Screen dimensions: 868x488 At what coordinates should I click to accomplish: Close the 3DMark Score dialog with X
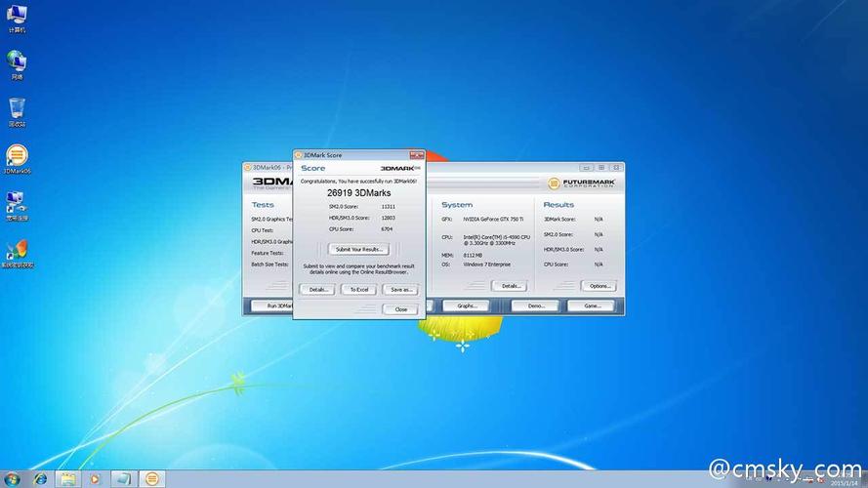point(416,155)
